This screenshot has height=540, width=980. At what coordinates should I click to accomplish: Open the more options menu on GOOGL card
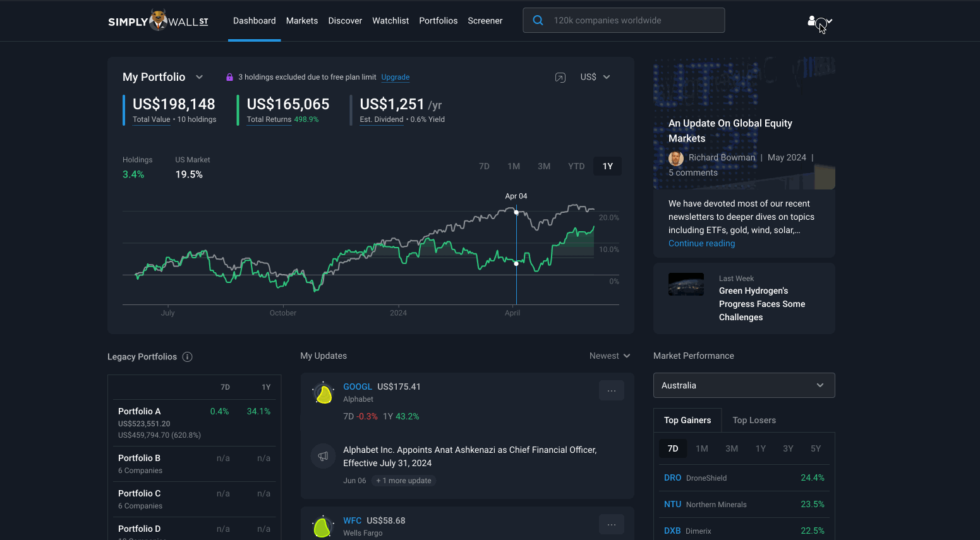611,390
